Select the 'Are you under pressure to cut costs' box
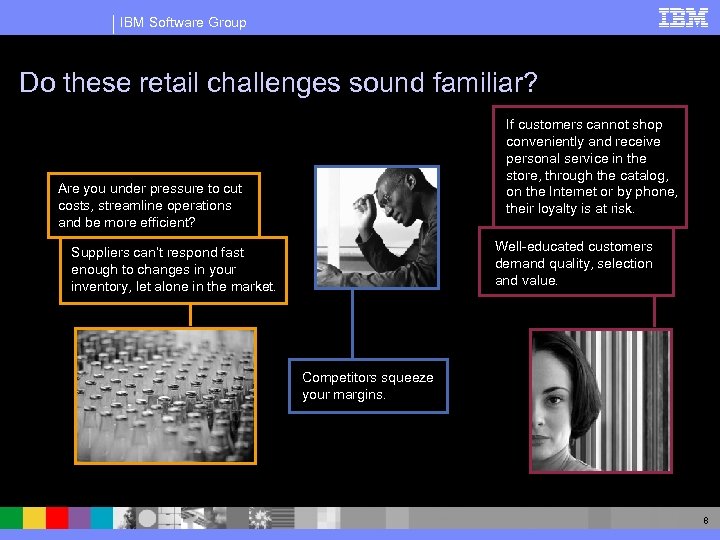720x540 pixels. pos(154,205)
